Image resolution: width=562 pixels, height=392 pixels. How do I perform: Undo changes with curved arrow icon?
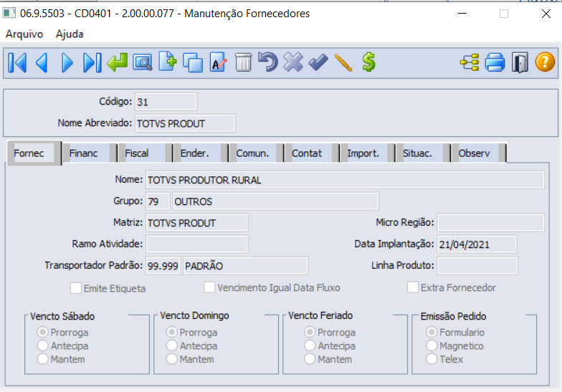coord(268,62)
